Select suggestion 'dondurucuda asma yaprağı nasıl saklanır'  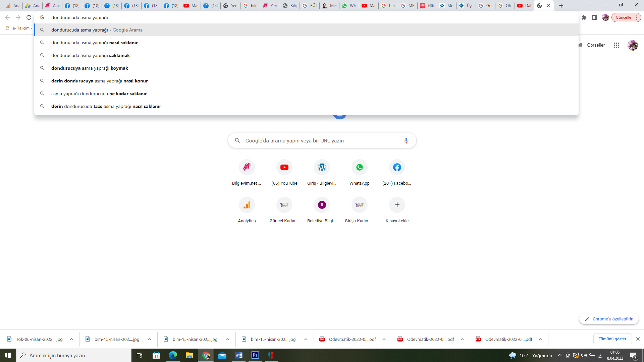coord(95,43)
